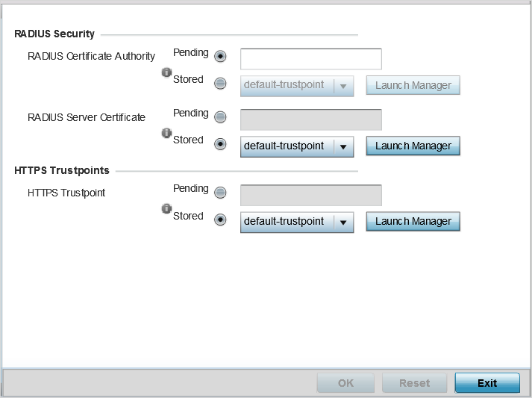Click RADIUS Certificate Authority pending text field
Image resolution: width=532 pixels, height=398 pixels.
point(311,59)
